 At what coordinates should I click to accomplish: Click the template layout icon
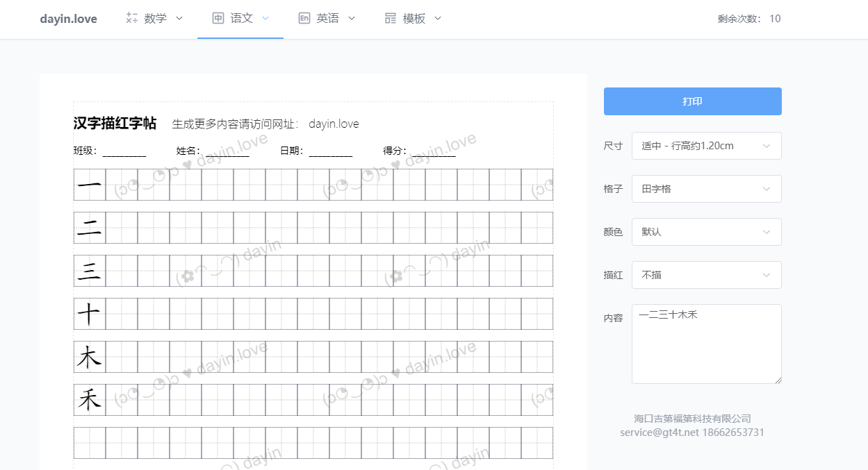tap(391, 19)
